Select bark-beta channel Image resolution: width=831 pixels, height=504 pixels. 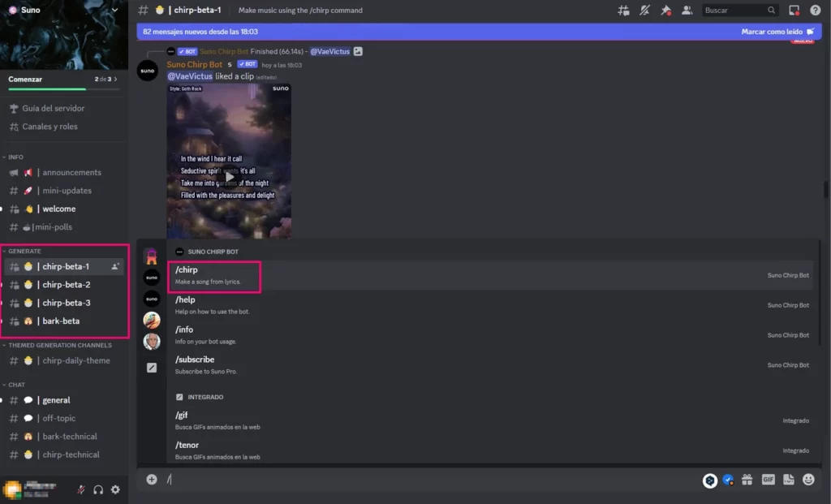coord(63,321)
